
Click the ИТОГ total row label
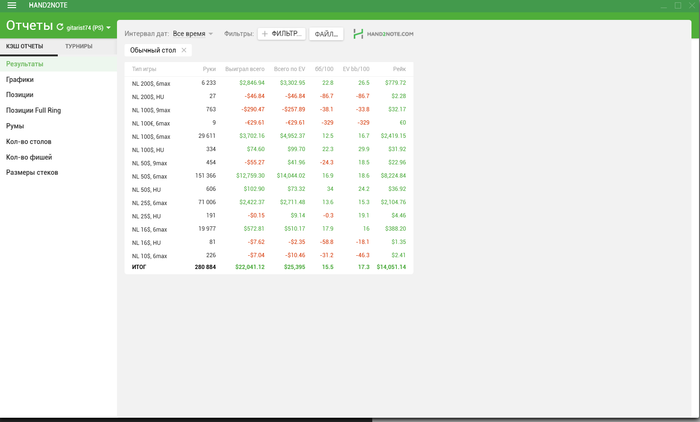(x=139, y=267)
